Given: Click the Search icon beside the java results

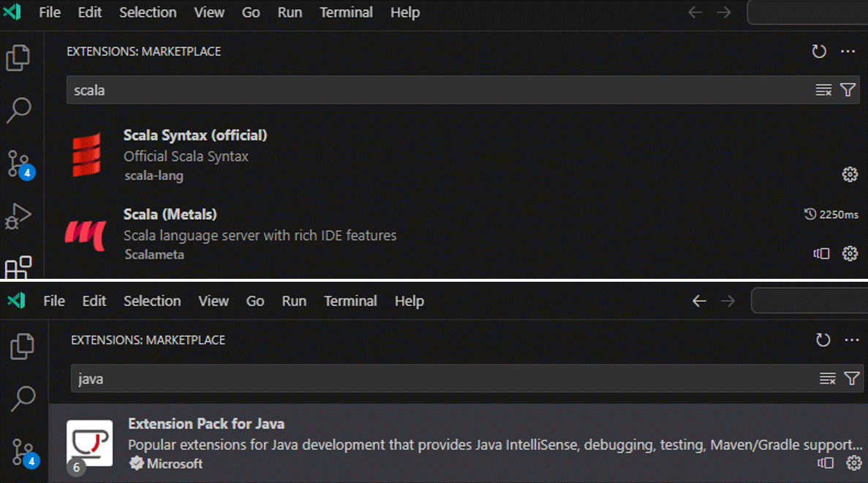Looking at the screenshot, I should tap(23, 398).
